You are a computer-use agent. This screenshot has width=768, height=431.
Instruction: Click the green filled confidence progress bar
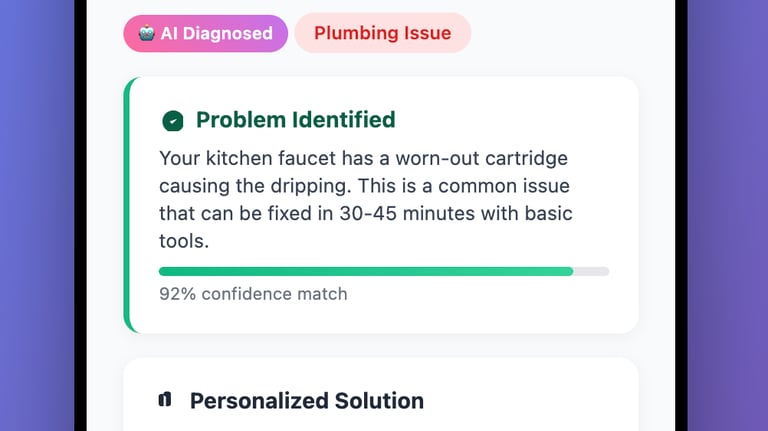point(365,271)
